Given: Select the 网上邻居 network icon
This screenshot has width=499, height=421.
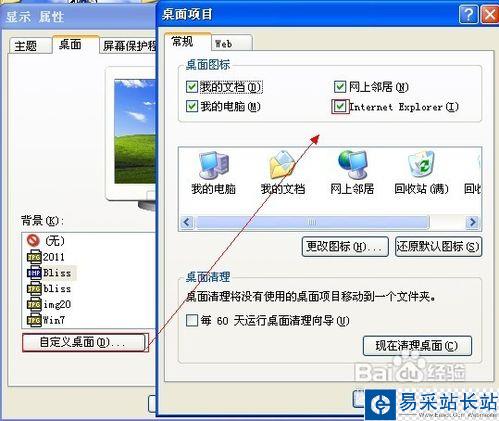Looking at the screenshot, I should (352, 165).
